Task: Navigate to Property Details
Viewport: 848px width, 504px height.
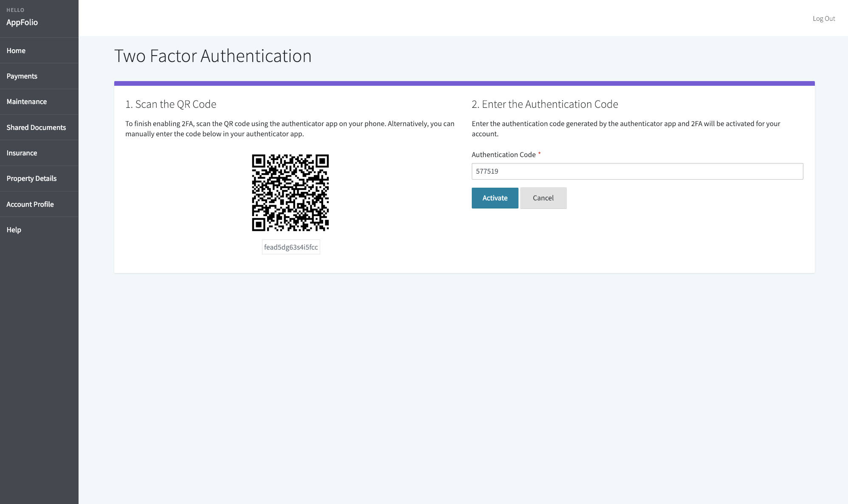Action: [x=31, y=178]
